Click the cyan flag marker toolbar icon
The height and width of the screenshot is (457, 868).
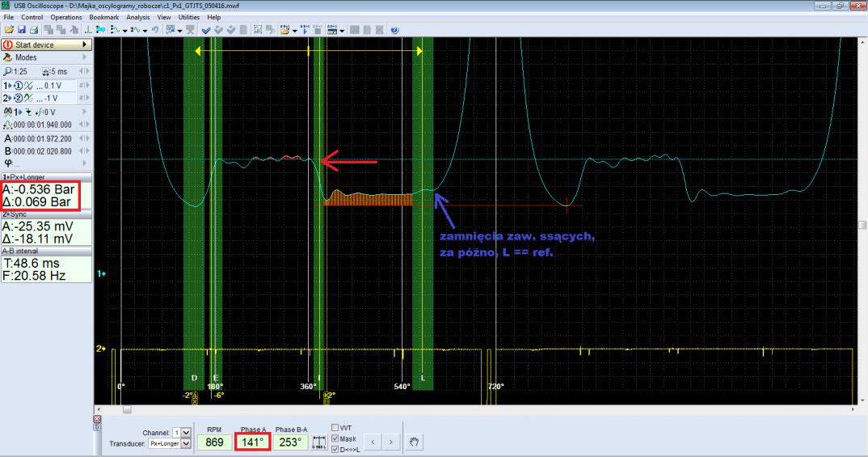[101, 30]
